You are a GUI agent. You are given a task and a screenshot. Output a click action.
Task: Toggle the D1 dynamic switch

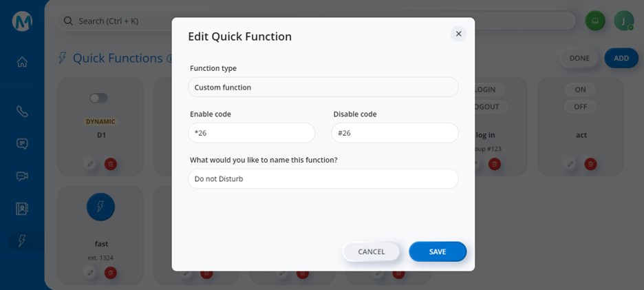(x=99, y=99)
